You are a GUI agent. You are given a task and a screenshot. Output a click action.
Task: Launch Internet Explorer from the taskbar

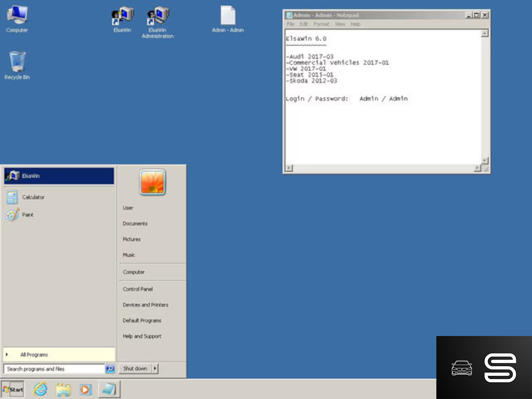(x=41, y=389)
